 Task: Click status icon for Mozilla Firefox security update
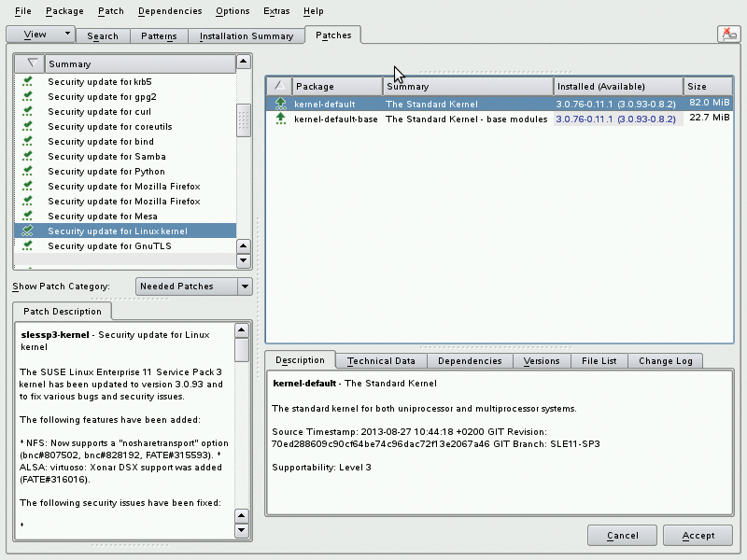(28, 187)
